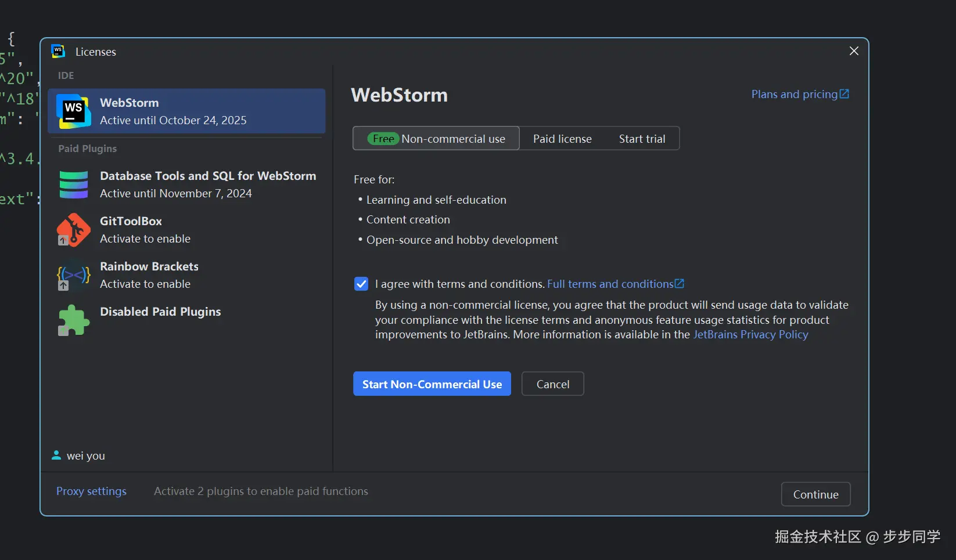
Task: Click the GitToolBox plugin icon
Action: [x=73, y=230]
